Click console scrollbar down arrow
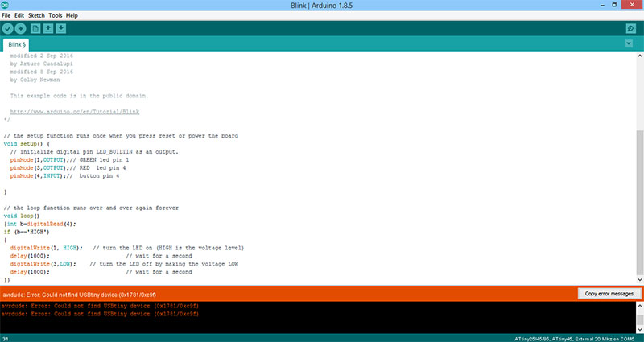The height and width of the screenshot is (342, 644). 640,329
